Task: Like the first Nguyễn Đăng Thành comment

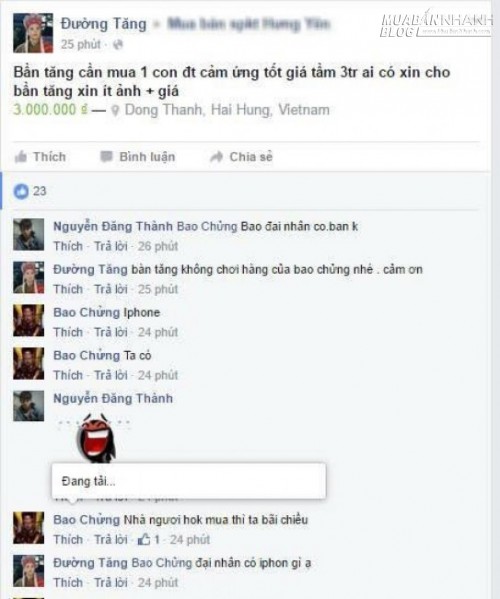Action: [x=68, y=246]
